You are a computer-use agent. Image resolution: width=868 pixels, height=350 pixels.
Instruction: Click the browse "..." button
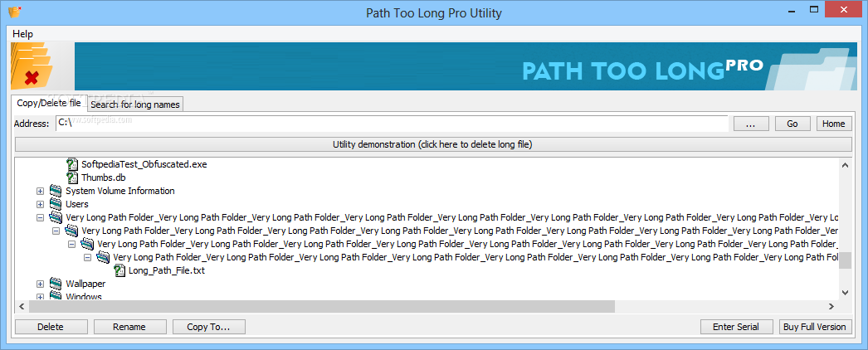[751, 124]
